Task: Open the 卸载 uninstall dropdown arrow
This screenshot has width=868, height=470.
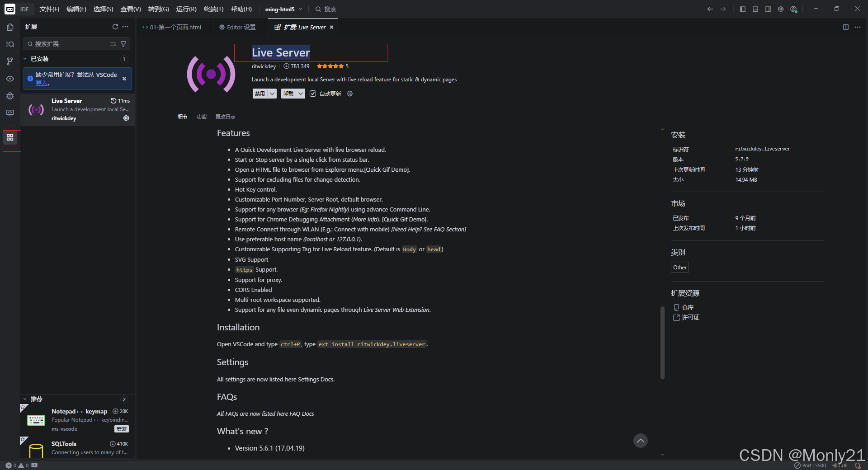Action: tap(301, 94)
